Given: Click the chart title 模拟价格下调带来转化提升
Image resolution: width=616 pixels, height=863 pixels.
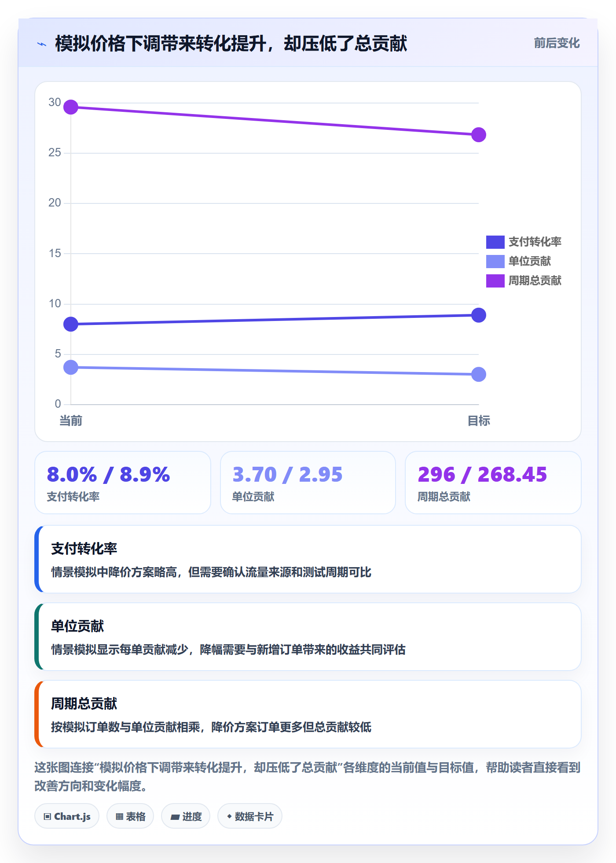Looking at the screenshot, I should pos(231,44).
